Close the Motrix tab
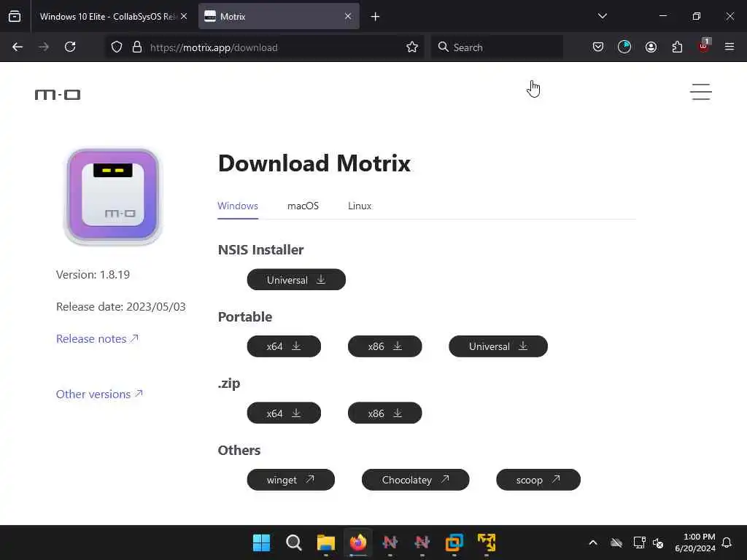The height and width of the screenshot is (560, 747). (348, 16)
